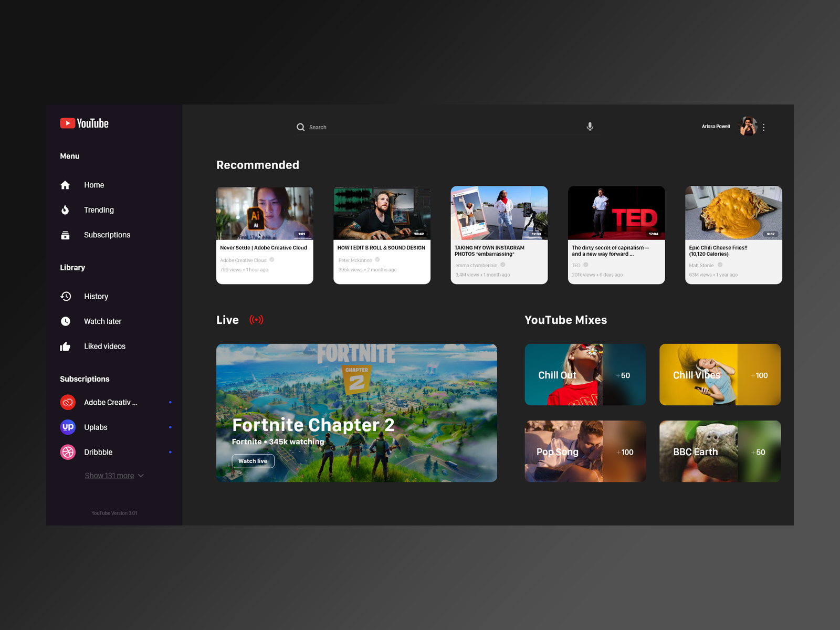This screenshot has width=840, height=630.
Task: Click Adobe Creative Cloud's verified badge
Action: click(x=272, y=260)
